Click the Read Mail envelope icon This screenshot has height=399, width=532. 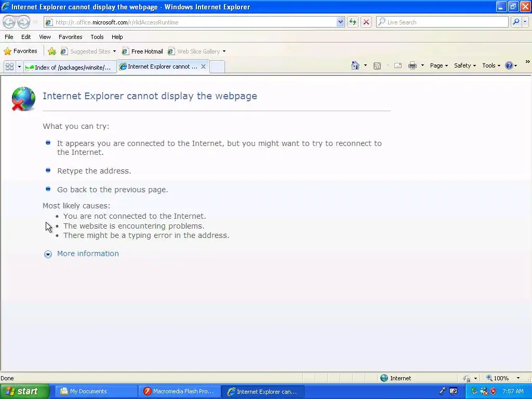(398, 65)
